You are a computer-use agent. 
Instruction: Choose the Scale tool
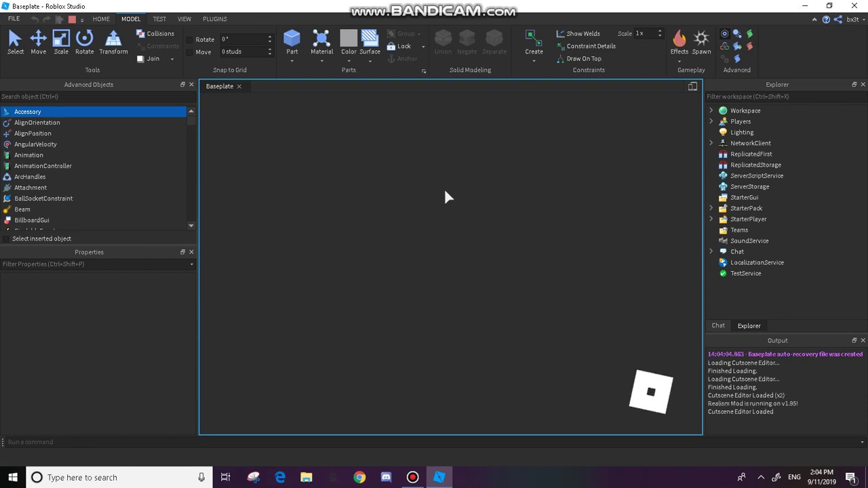pyautogui.click(x=61, y=42)
